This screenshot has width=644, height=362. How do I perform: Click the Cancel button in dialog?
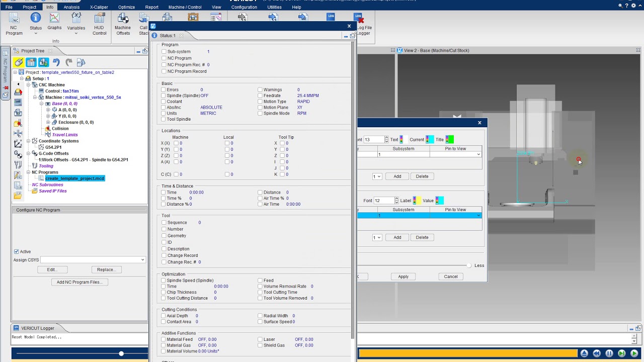click(x=451, y=277)
